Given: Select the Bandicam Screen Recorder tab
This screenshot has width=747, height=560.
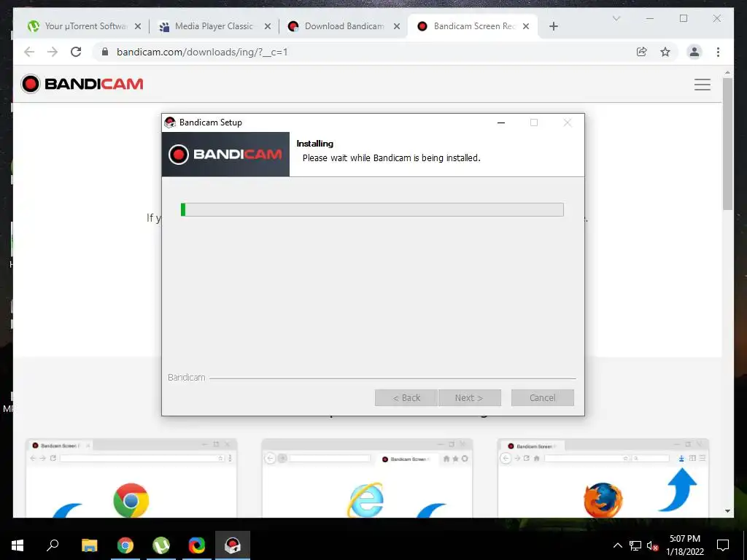Looking at the screenshot, I should point(473,26).
